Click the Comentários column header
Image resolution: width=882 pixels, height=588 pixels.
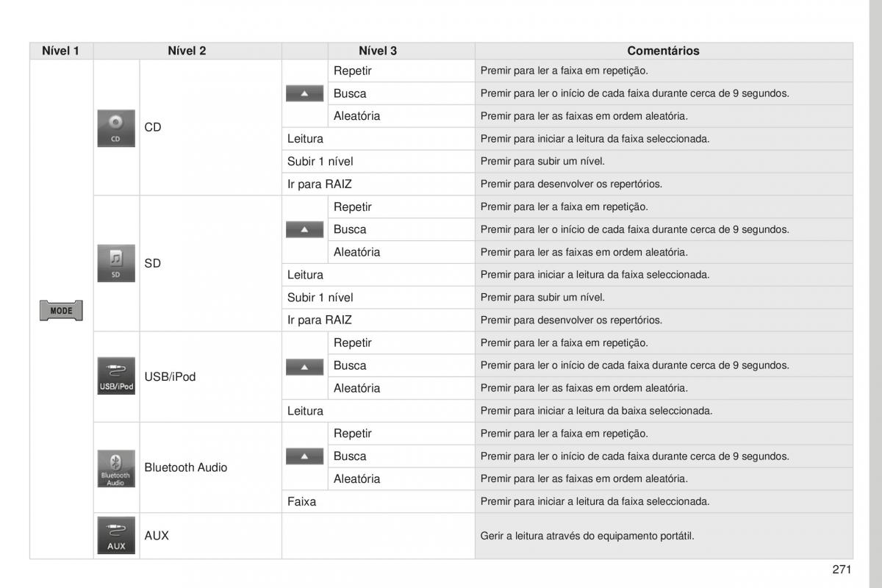pos(663,51)
